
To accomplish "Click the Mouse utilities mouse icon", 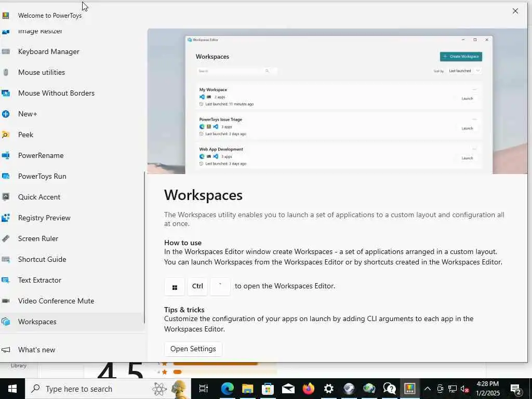I will (x=6, y=72).
